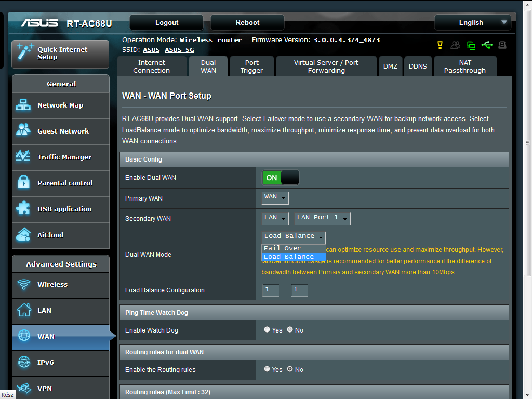The width and height of the screenshot is (532, 399).
Task: Click the scrollbar up arrow
Action: click(527, 5)
